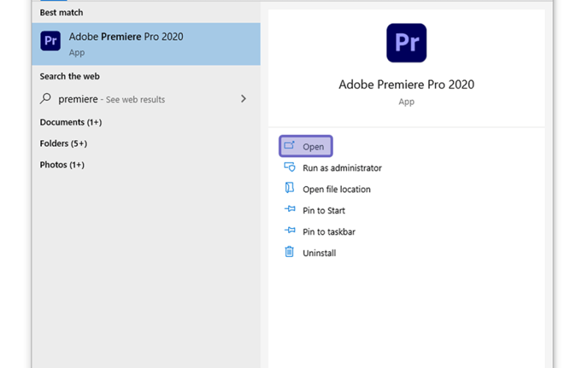This screenshot has width=588, height=368.
Task: Expand the Folders (5+) group
Action: point(63,144)
